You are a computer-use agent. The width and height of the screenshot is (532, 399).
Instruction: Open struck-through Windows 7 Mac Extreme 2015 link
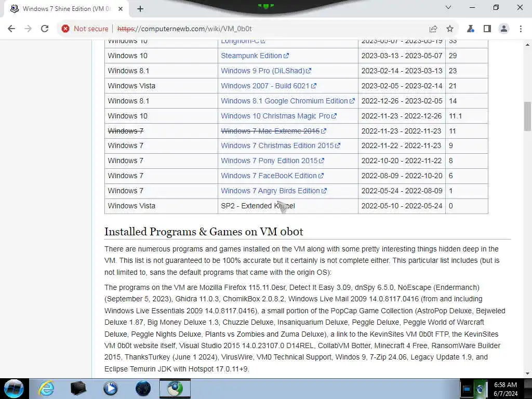(x=273, y=131)
